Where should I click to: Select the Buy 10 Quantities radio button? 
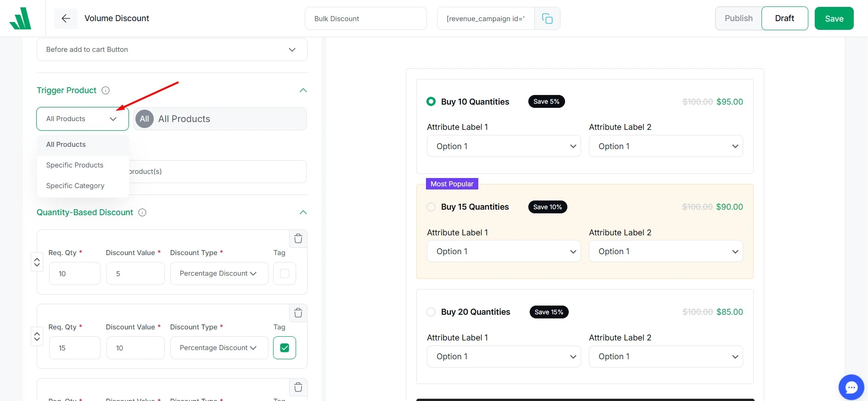pyautogui.click(x=431, y=101)
